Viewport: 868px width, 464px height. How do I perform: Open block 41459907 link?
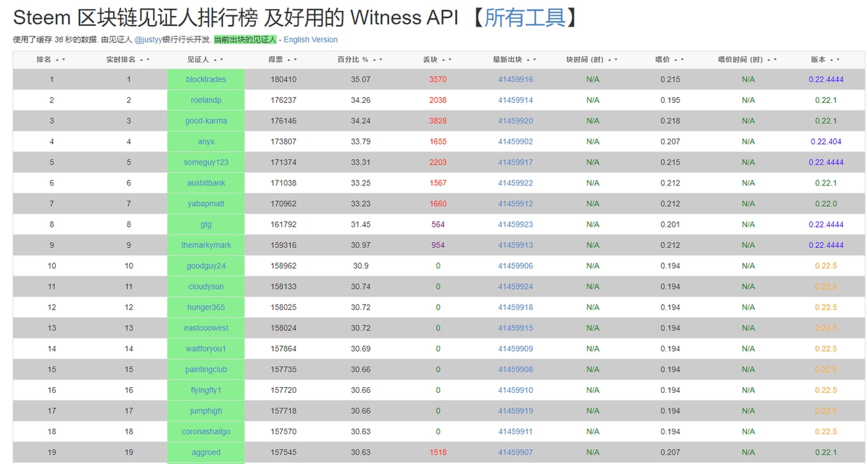515,453
